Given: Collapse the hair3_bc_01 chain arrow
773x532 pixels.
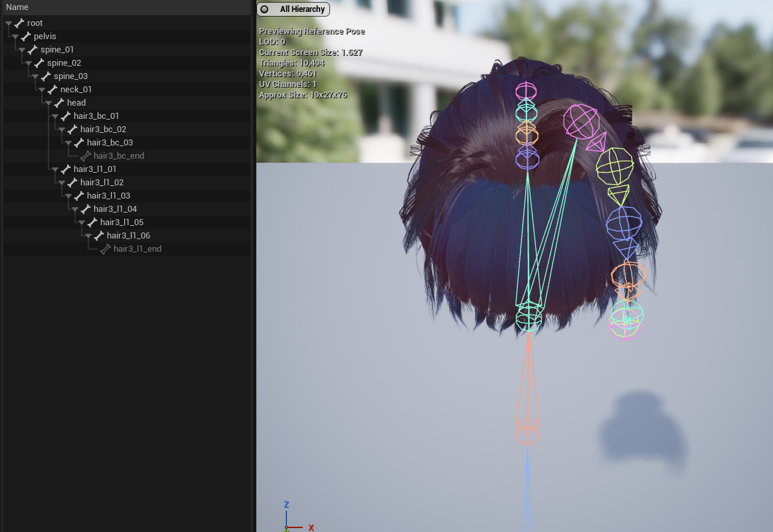Looking at the screenshot, I should point(55,116).
